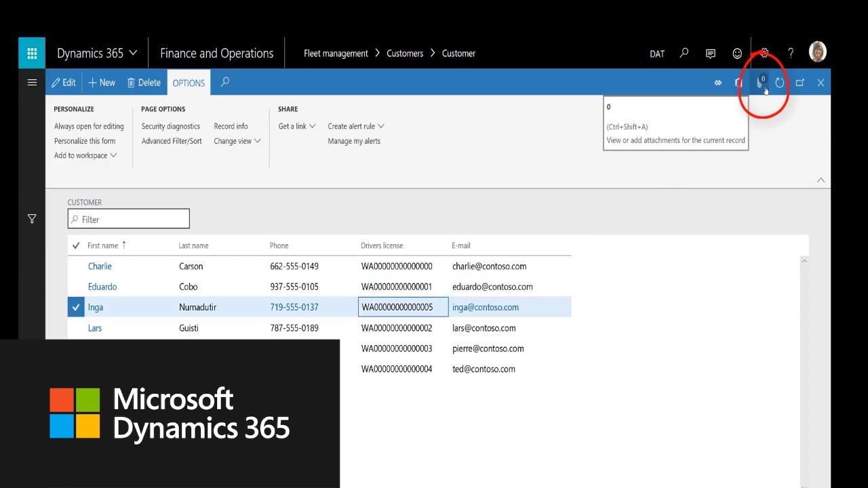
Task: Click into the customer Filter field
Action: [x=129, y=219]
